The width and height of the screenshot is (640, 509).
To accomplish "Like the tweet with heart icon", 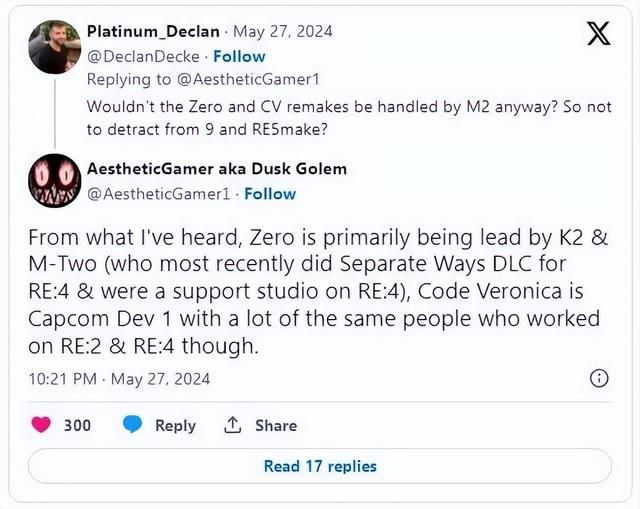I will pos(41,425).
